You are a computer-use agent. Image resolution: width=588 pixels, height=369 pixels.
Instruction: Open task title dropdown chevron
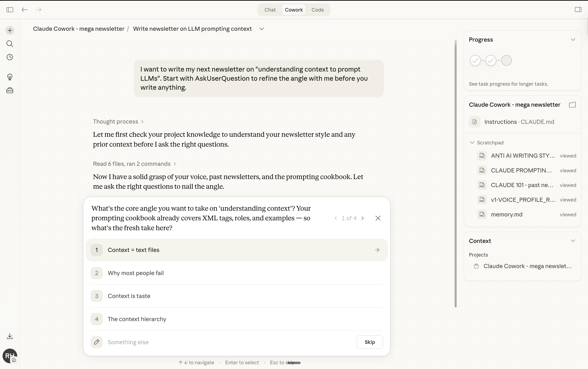pyautogui.click(x=262, y=29)
